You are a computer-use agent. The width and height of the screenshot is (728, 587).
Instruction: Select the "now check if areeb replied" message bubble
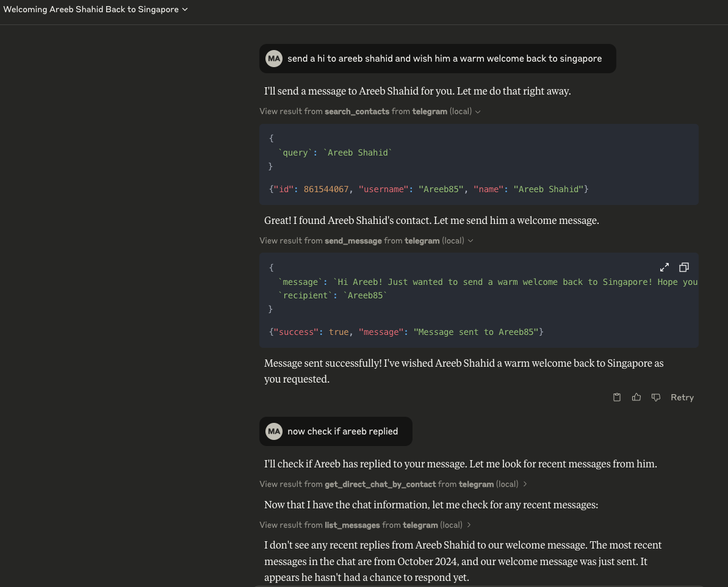[342, 431]
